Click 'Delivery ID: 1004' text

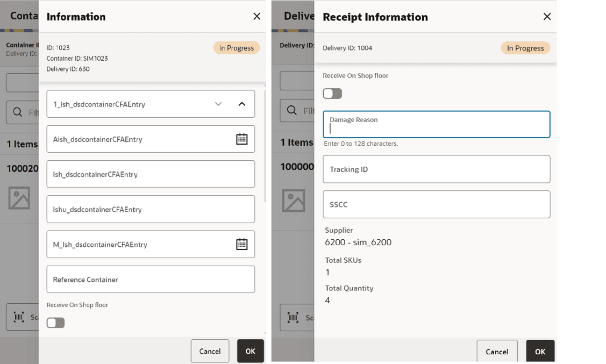[347, 48]
